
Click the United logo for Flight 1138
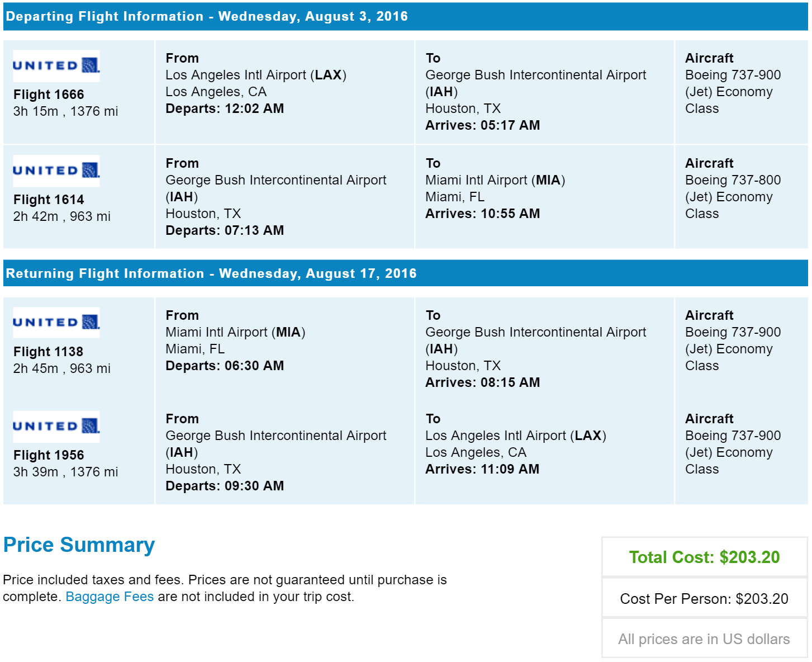pyautogui.click(x=56, y=323)
